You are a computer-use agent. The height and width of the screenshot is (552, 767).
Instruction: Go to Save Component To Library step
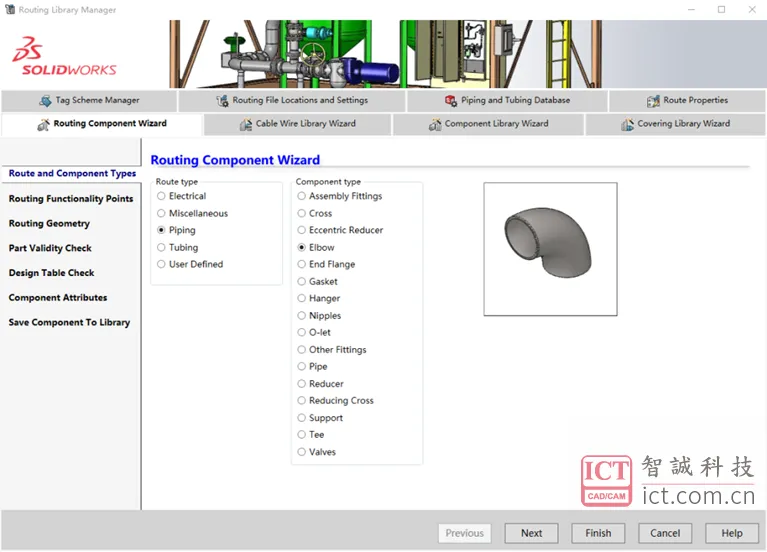pos(69,322)
